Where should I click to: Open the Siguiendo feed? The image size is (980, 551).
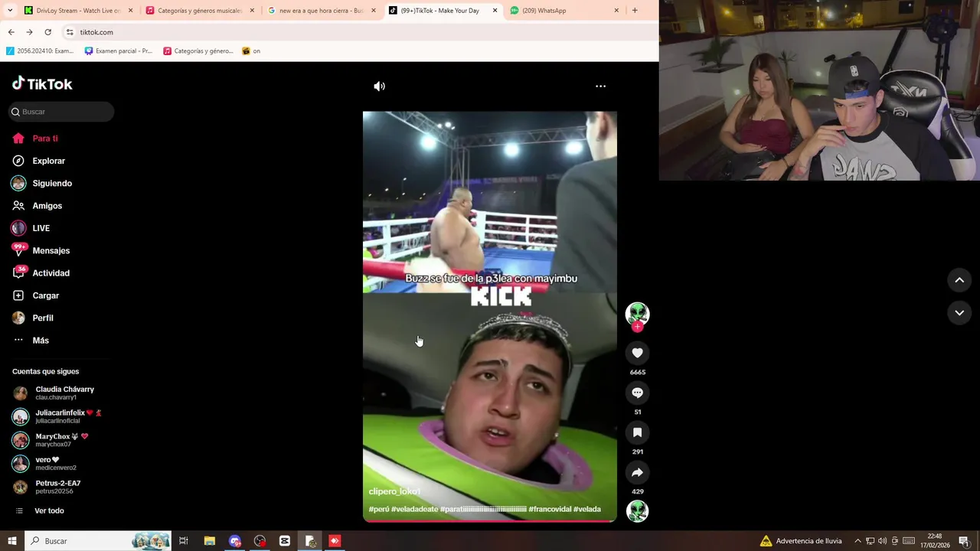[x=42, y=183]
